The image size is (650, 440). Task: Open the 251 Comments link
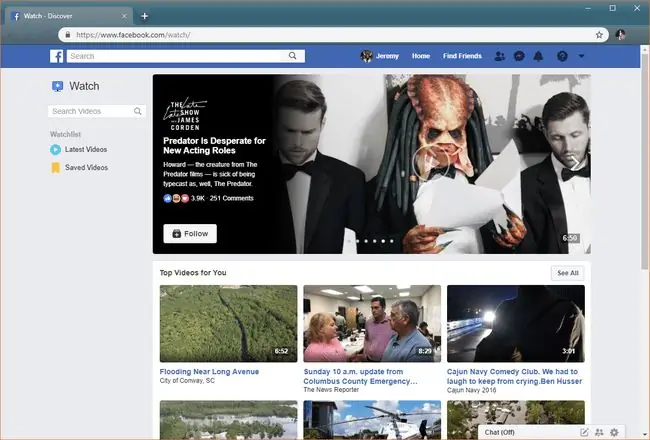[231, 198]
